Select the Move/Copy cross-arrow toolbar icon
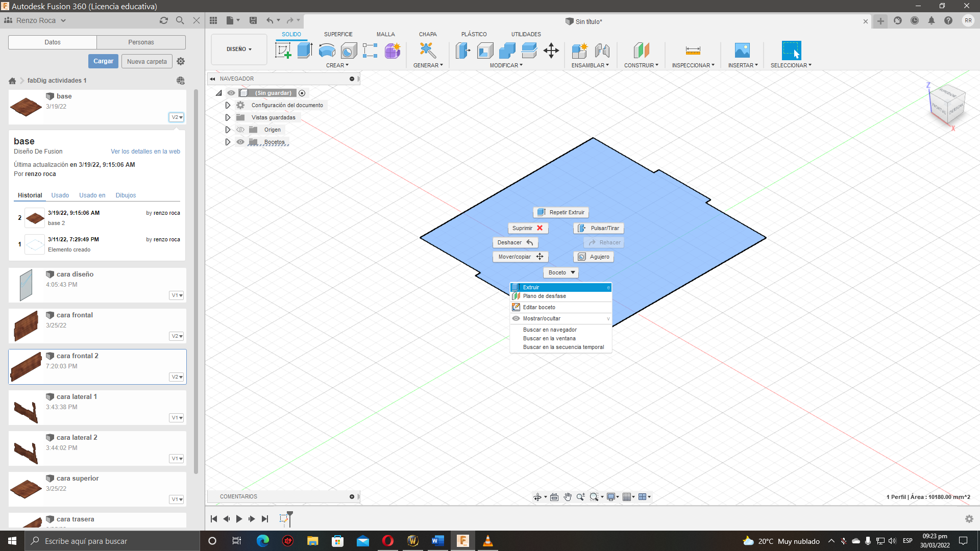980x551 pixels. tap(551, 51)
